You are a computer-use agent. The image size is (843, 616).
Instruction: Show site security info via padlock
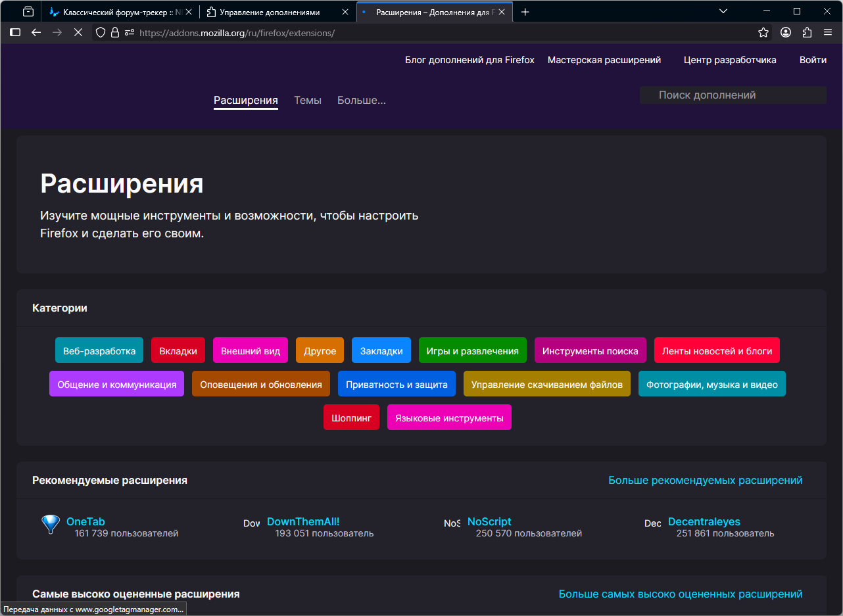pos(115,32)
